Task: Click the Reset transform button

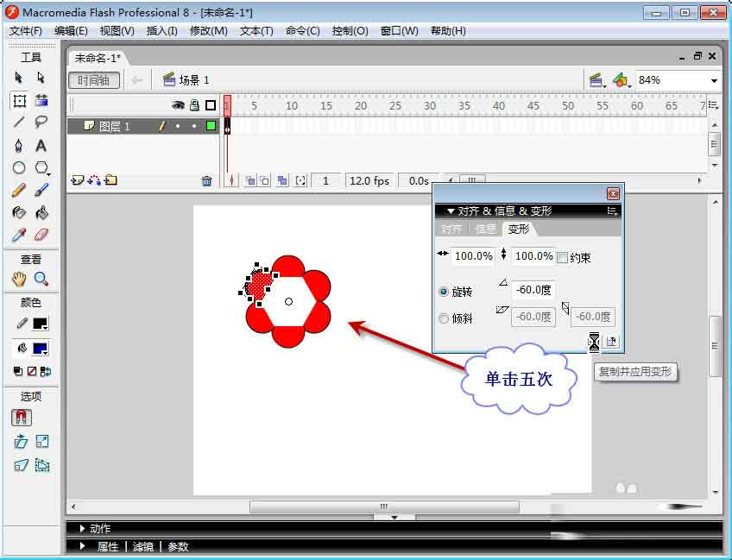Action: [611, 342]
